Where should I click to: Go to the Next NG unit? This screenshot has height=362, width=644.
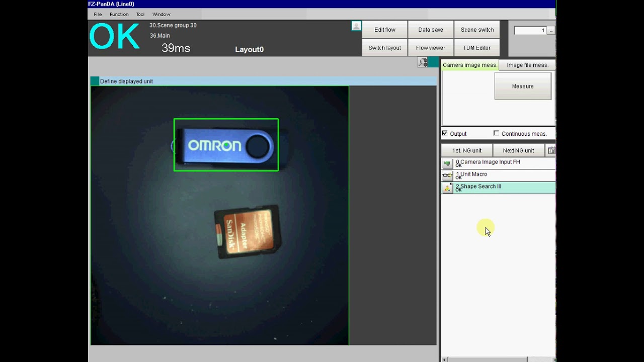[518, 150]
